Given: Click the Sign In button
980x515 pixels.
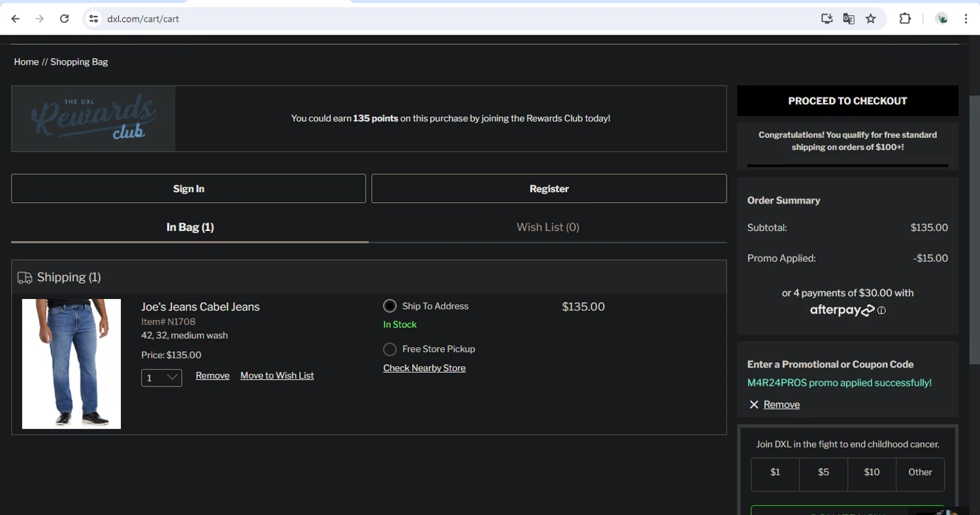Looking at the screenshot, I should pos(188,189).
